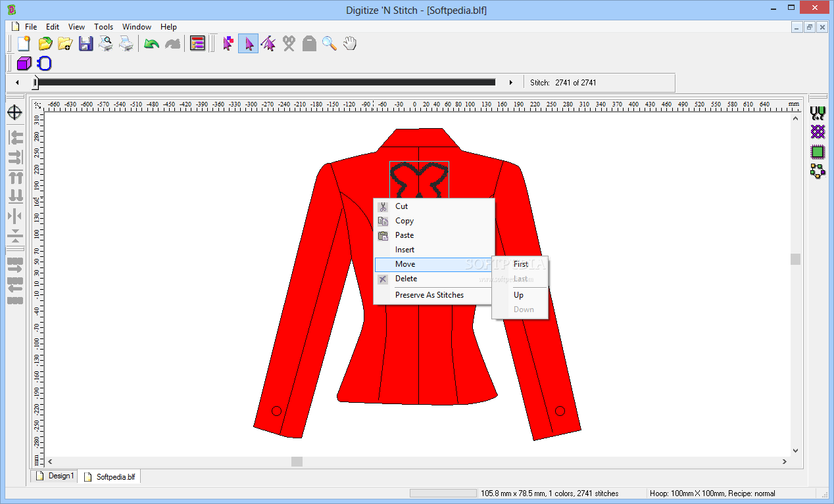Screen dimensions: 834x504
Task: Choose Copy in the context menu
Action: [433, 221]
